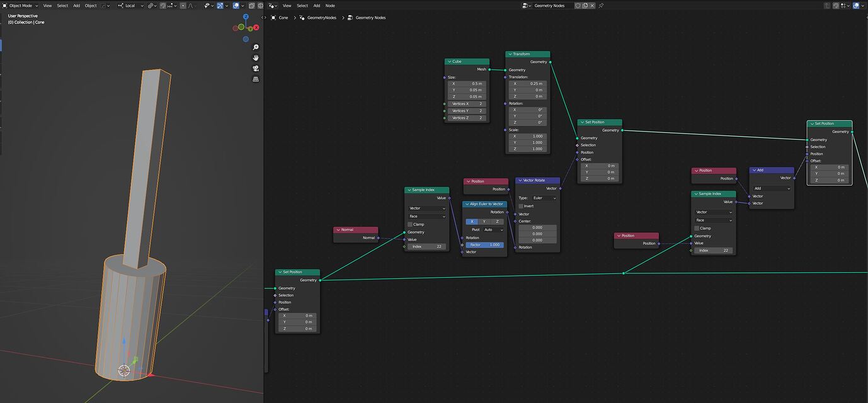
Task: Click Cube Size X field 0.5 m
Action: 467,83
